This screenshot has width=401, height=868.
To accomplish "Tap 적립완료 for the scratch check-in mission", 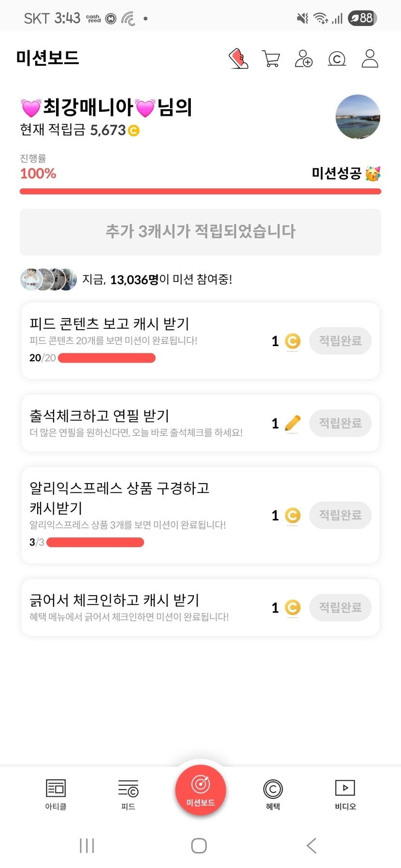I will click(x=340, y=607).
